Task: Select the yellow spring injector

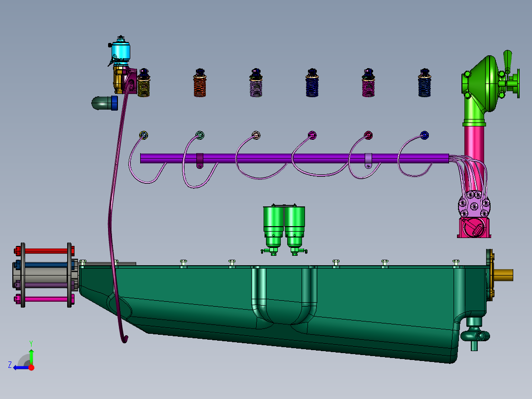Action: 144,83
